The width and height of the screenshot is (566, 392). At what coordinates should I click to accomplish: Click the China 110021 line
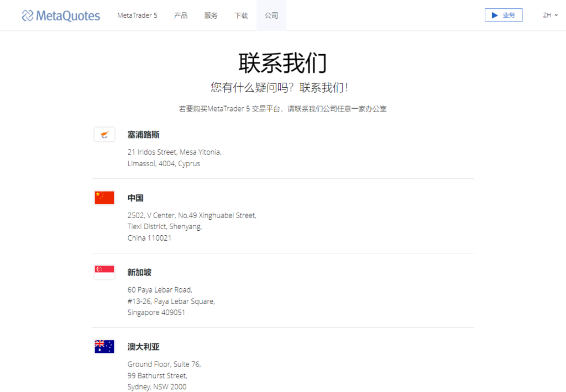click(x=149, y=238)
